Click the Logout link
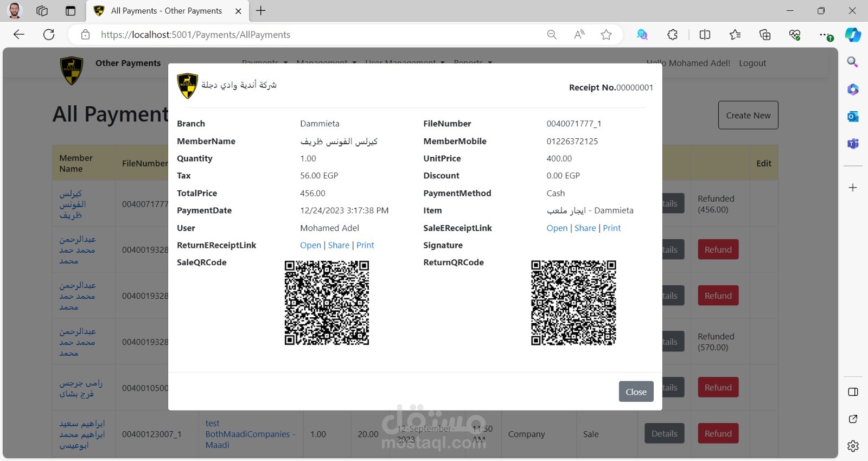This screenshot has height=461, width=868. coord(752,63)
